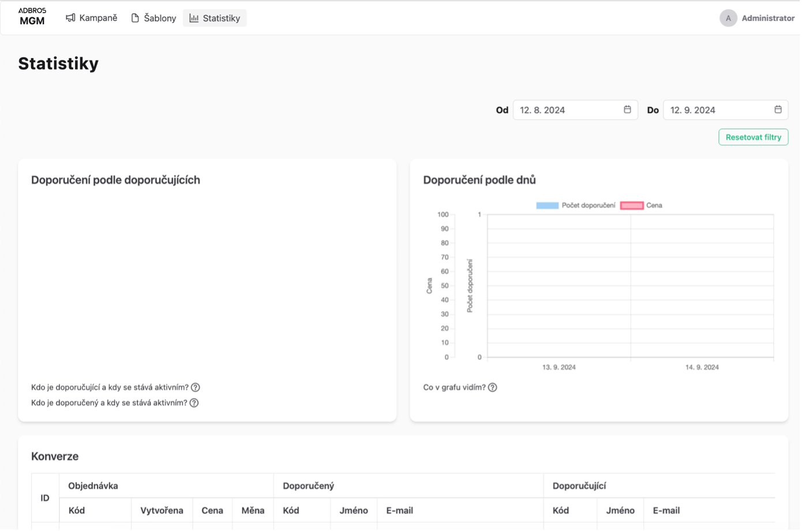Click Kdo je doporučený a kdy text
The height and width of the screenshot is (532, 802).
pyautogui.click(x=109, y=403)
